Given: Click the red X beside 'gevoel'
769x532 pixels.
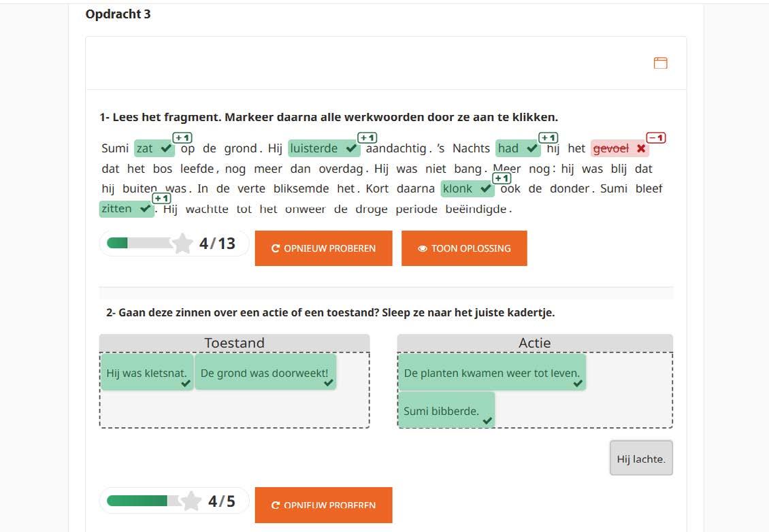Looking at the screenshot, I should coord(640,148).
